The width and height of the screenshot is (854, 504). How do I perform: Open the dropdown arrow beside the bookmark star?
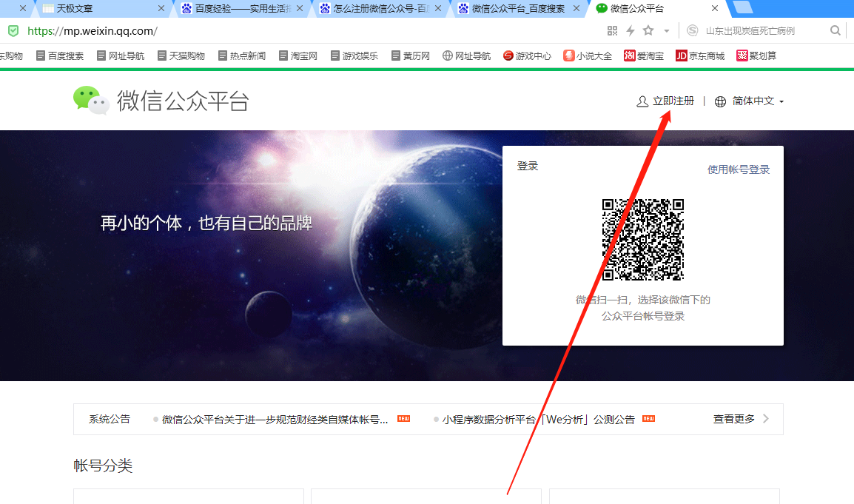tap(666, 31)
